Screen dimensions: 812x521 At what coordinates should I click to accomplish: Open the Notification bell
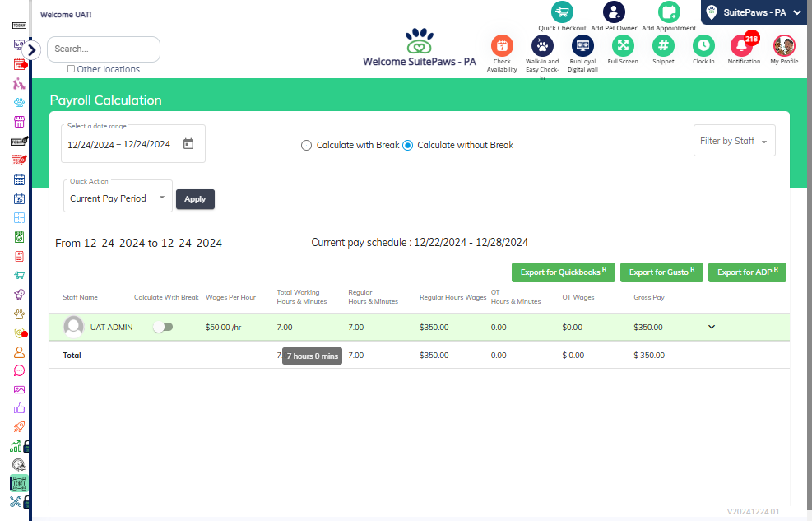pyautogui.click(x=742, y=46)
